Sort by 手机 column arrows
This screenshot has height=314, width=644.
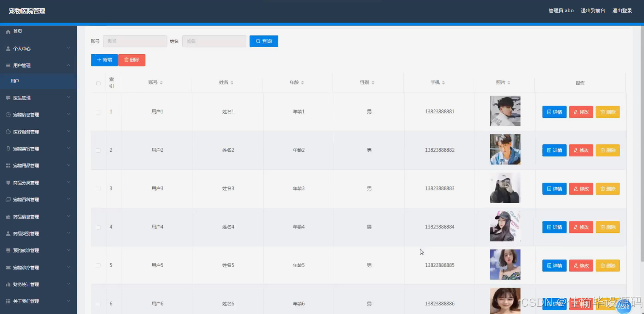coord(444,83)
